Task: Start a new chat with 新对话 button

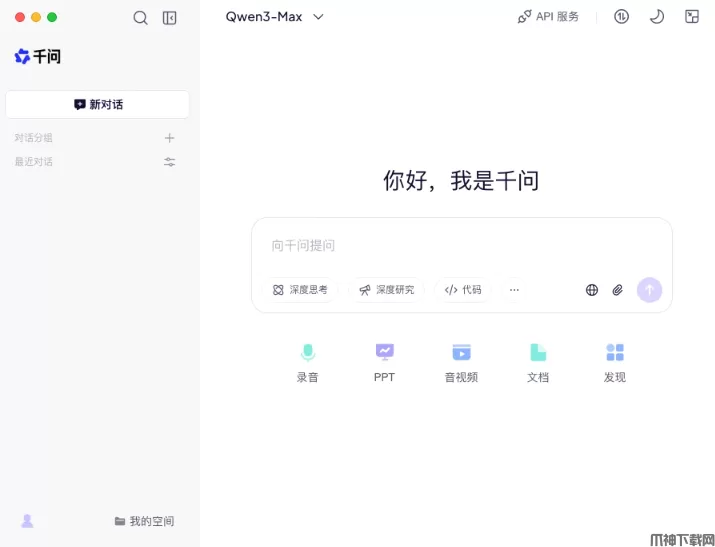Action: point(98,104)
